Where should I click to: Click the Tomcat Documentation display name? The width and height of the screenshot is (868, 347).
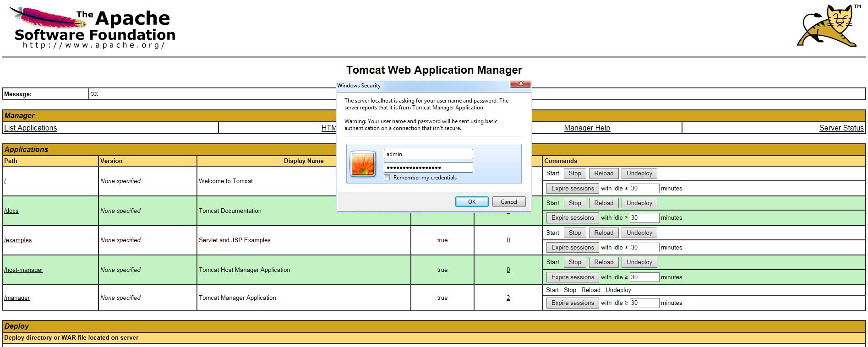[x=230, y=211]
